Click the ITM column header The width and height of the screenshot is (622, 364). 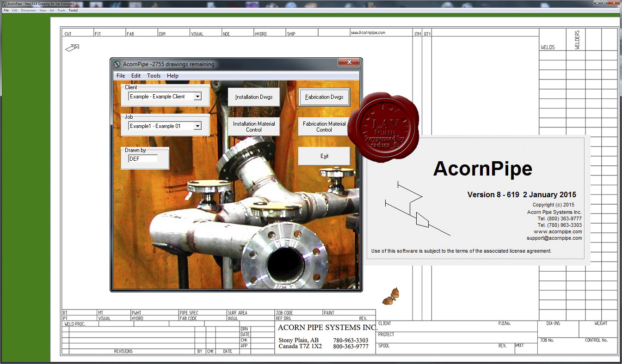point(418,34)
